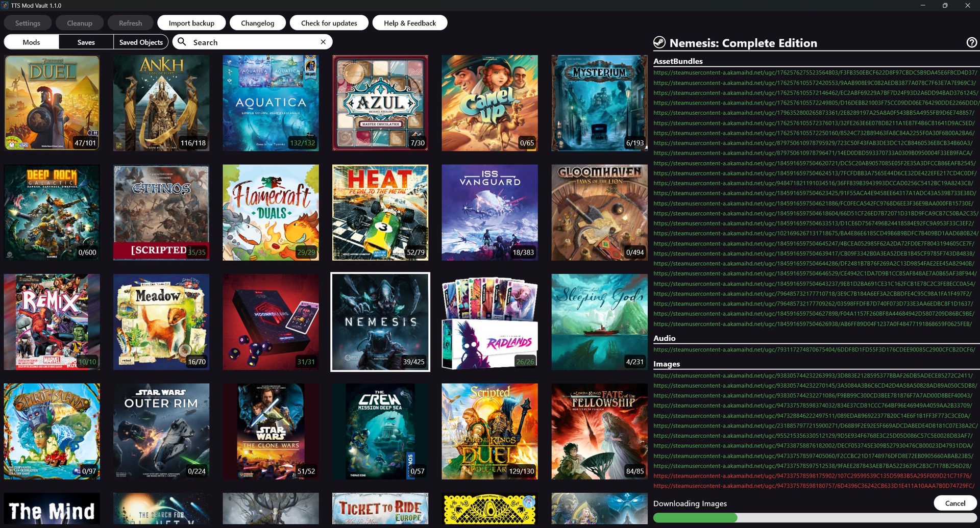Click the 39/425 counter on Nemesis
This screenshot has width=980, height=528.
tap(413, 362)
